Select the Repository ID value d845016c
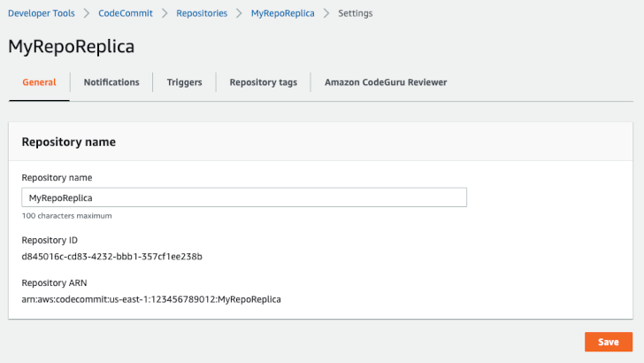The width and height of the screenshot is (644, 363). coord(111,257)
